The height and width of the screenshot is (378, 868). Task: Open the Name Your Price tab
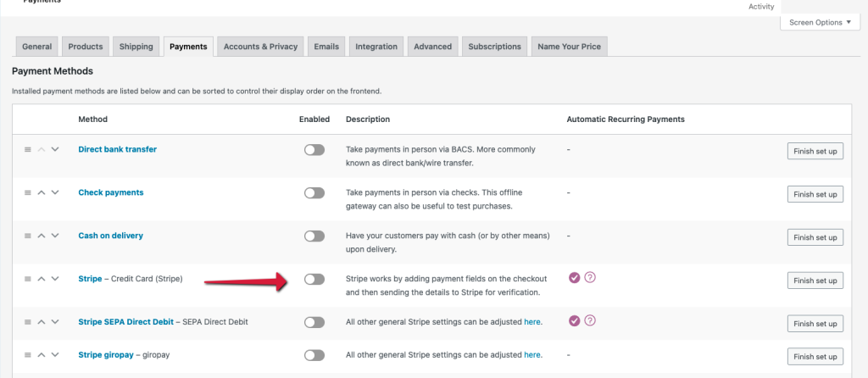click(569, 47)
